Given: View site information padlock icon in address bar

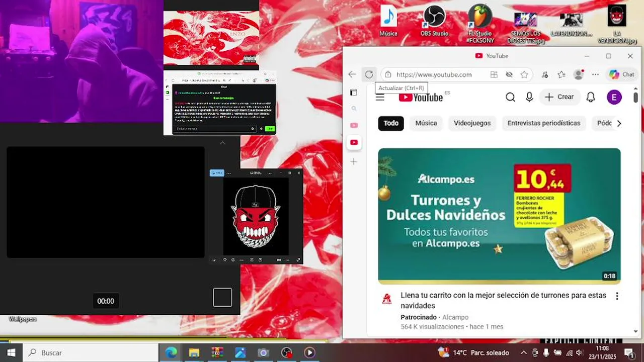Looking at the screenshot, I should click(x=388, y=74).
